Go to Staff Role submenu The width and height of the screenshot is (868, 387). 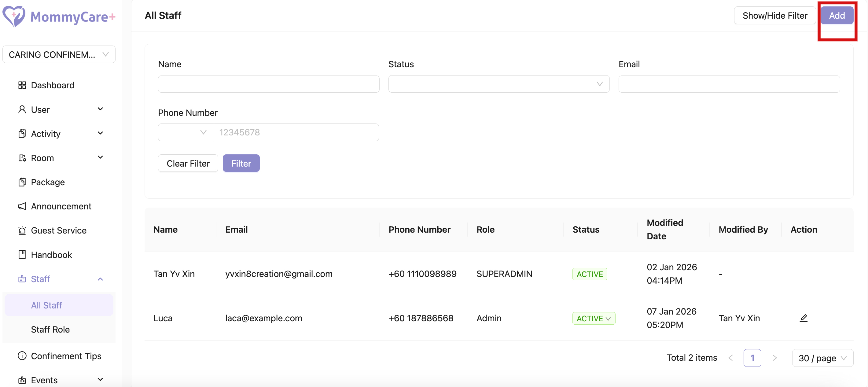pyautogui.click(x=50, y=329)
